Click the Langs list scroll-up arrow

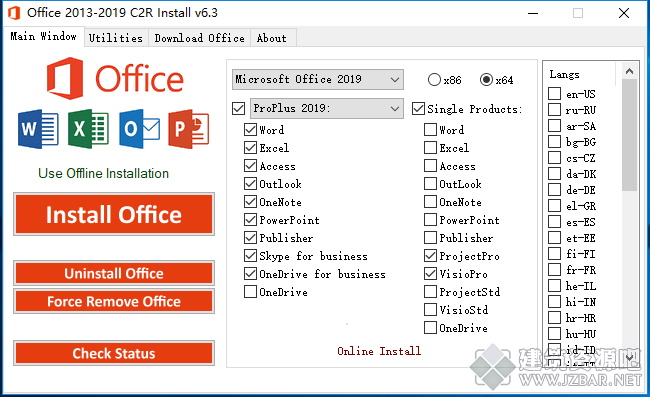[x=630, y=71]
